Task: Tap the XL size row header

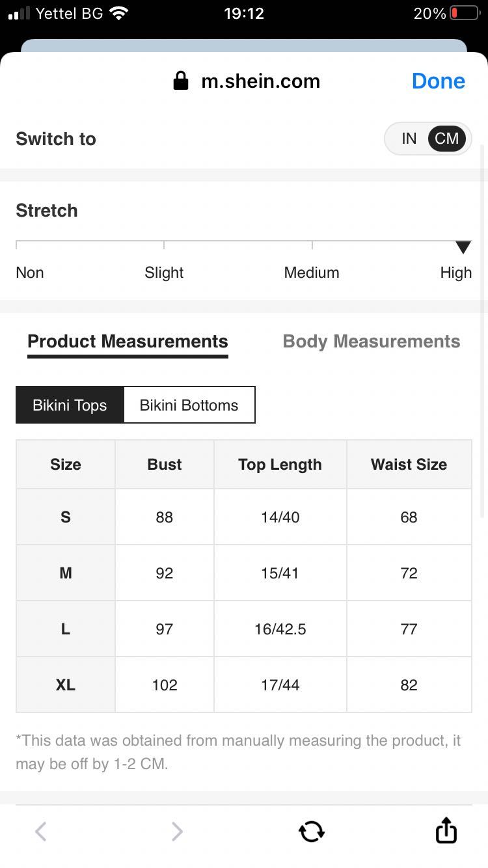Action: tap(66, 685)
